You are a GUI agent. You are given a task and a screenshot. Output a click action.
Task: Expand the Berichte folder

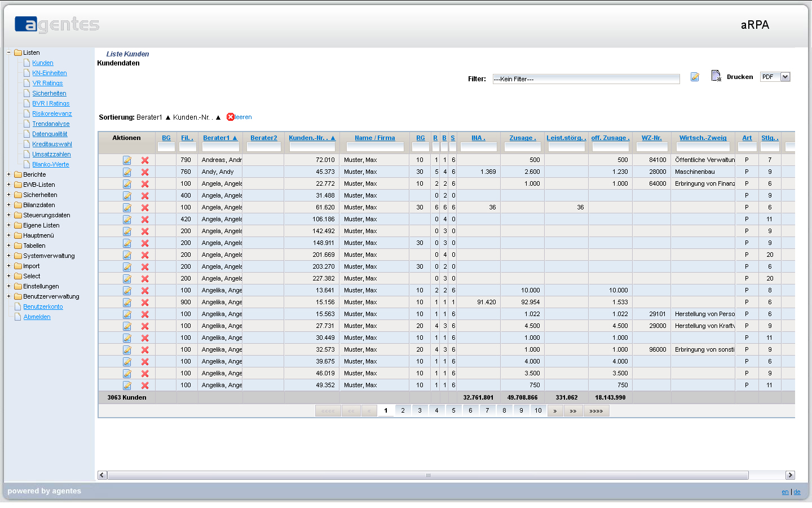[x=8, y=174]
